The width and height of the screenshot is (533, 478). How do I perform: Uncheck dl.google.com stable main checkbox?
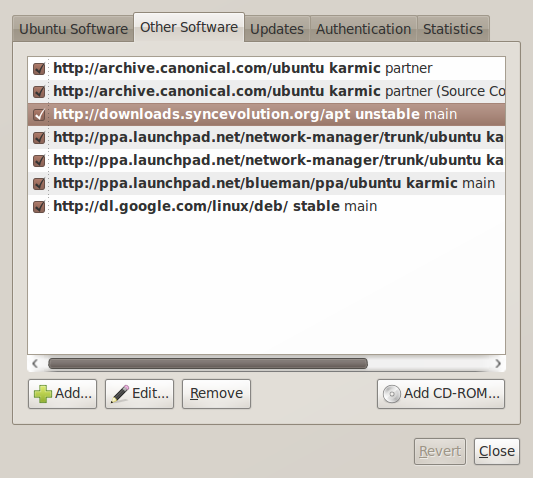pos(39,206)
